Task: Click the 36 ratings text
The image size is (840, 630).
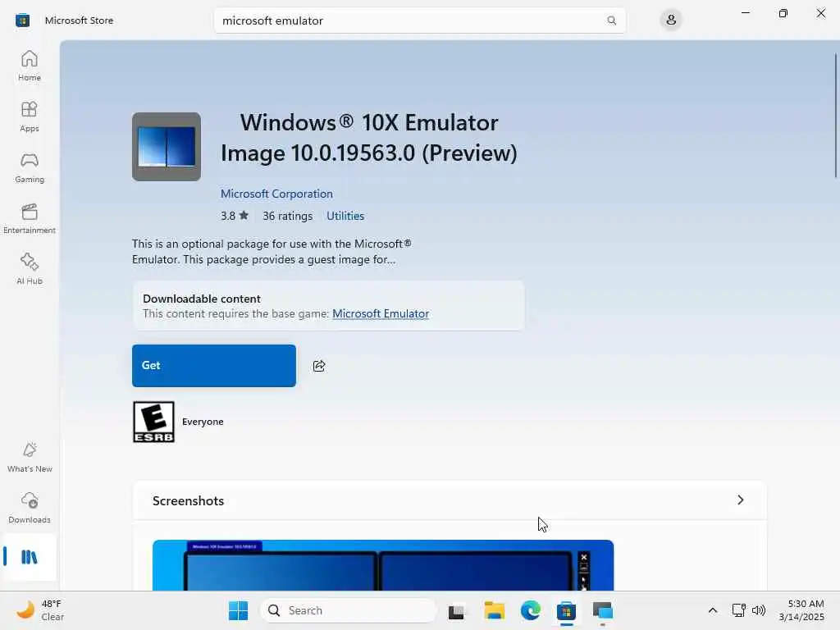Action: click(288, 216)
